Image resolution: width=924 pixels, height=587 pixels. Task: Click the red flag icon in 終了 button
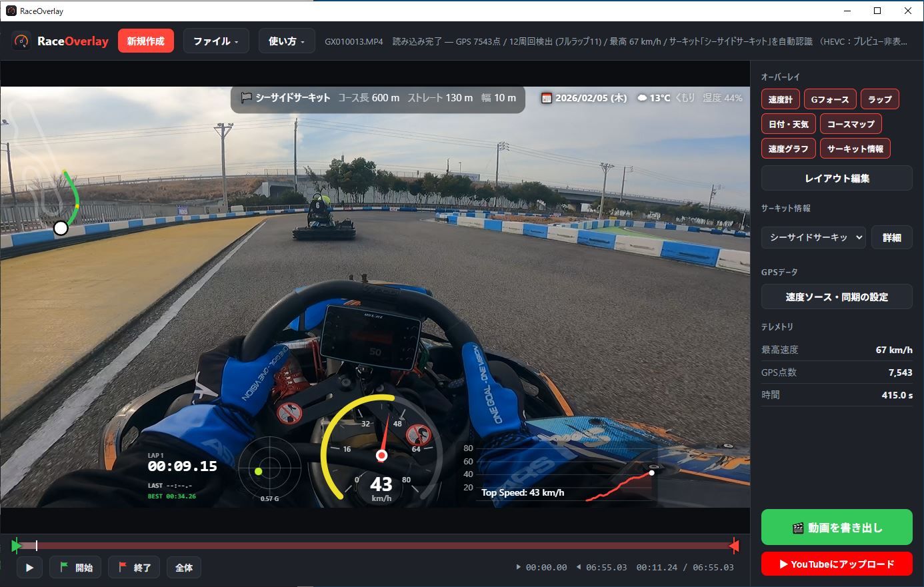[123, 567]
